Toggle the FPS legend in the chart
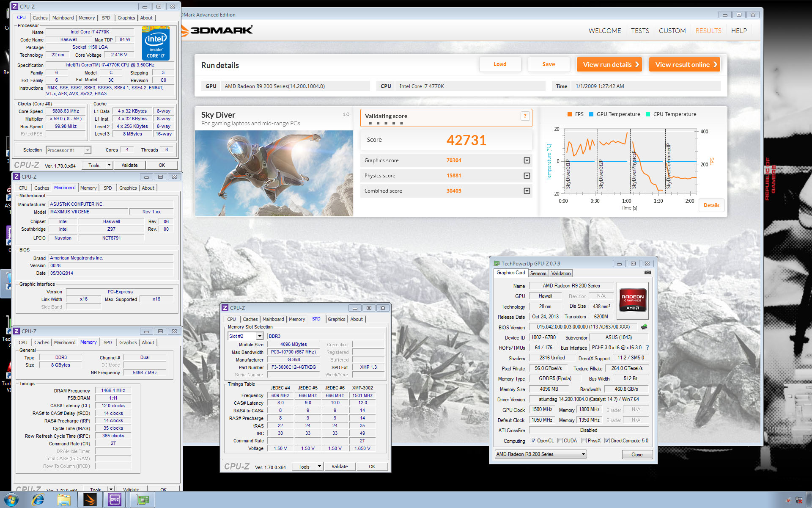 click(x=576, y=114)
